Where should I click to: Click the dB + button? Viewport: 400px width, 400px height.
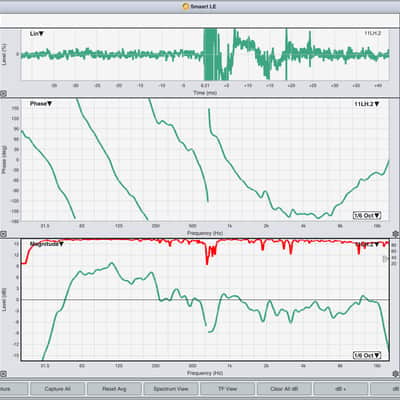pyautogui.click(x=341, y=389)
